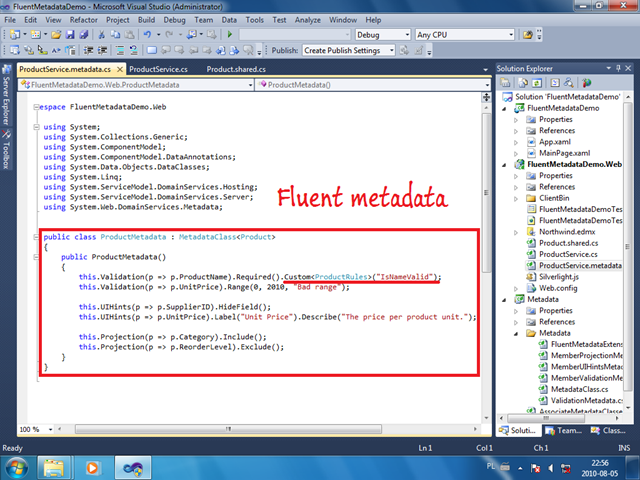Image resolution: width=640 pixels, height=480 pixels.
Task: Click the Save All toolbar icon
Action: [84, 35]
